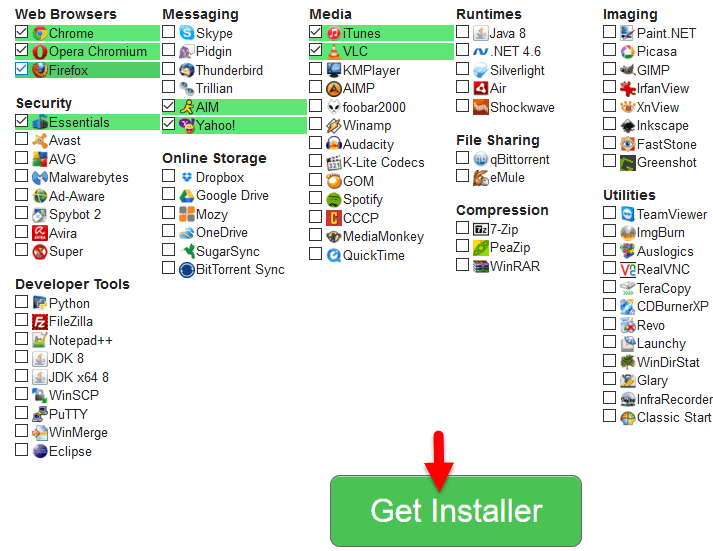Check the Picasa checkbox
Image resolution: width=713 pixels, height=551 pixels.
tap(609, 50)
